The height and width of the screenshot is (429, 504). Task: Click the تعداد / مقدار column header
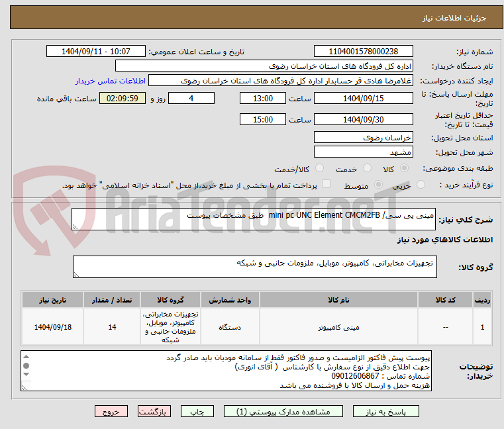click(112, 300)
